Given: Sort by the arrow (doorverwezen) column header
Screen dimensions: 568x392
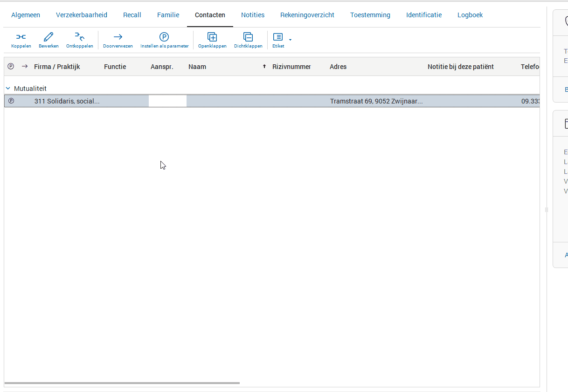Looking at the screenshot, I should click(25, 66).
